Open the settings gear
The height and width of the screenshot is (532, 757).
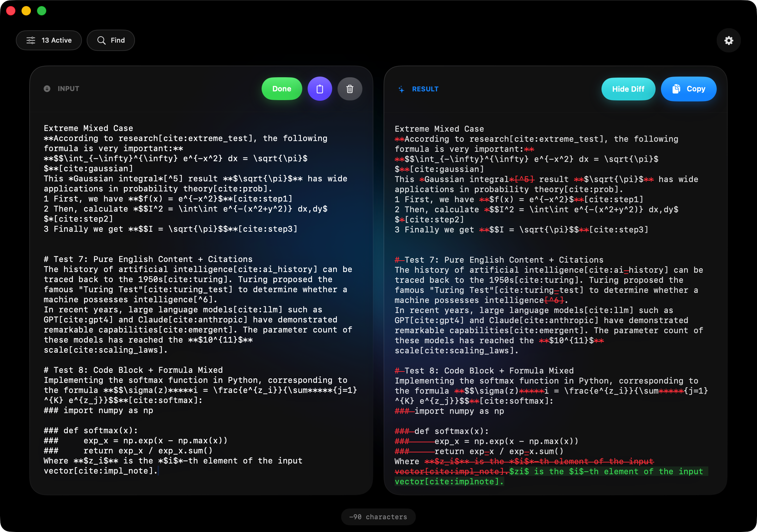(x=728, y=40)
